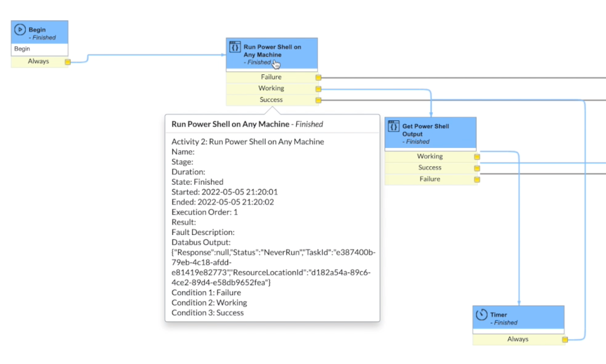
Task: Click the Run Power Shell script icon
Action: [235, 47]
